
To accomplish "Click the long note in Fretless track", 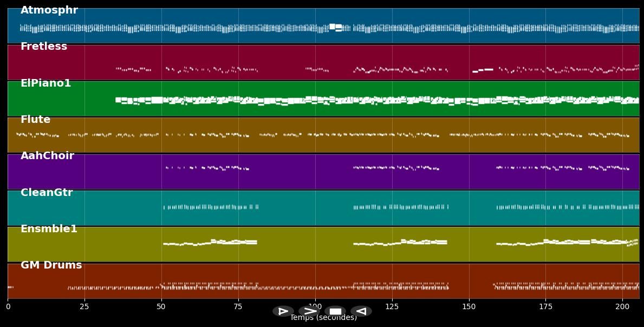I will click(x=483, y=70).
